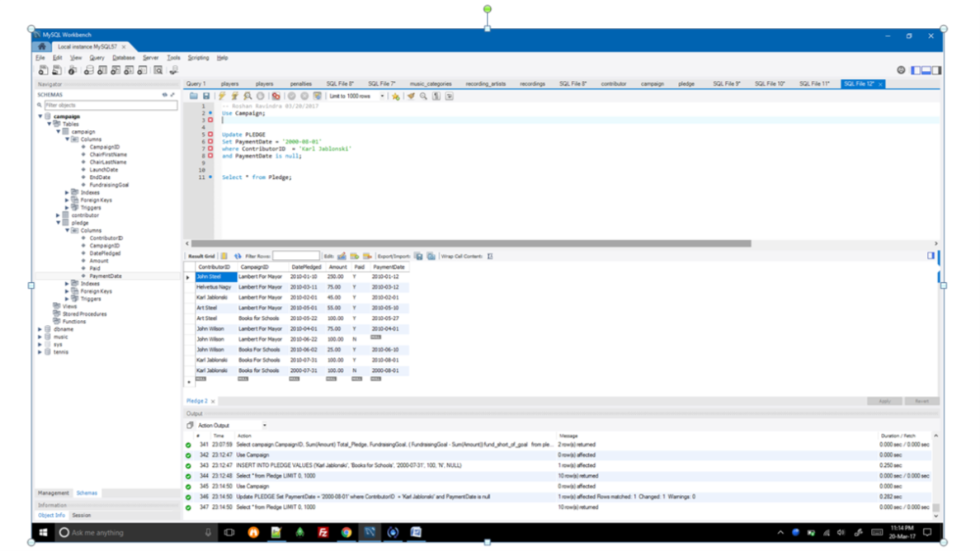Switch to the Management navigator tab

click(54, 493)
